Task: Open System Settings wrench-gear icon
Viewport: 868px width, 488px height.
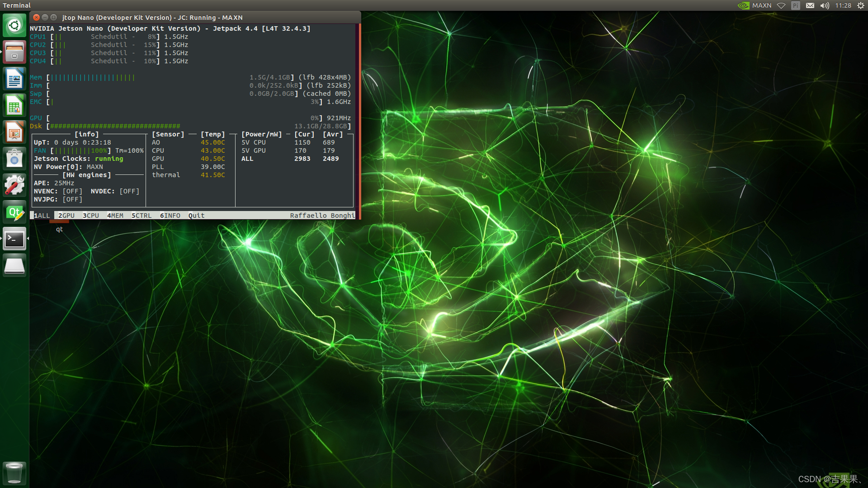Action: click(x=14, y=185)
